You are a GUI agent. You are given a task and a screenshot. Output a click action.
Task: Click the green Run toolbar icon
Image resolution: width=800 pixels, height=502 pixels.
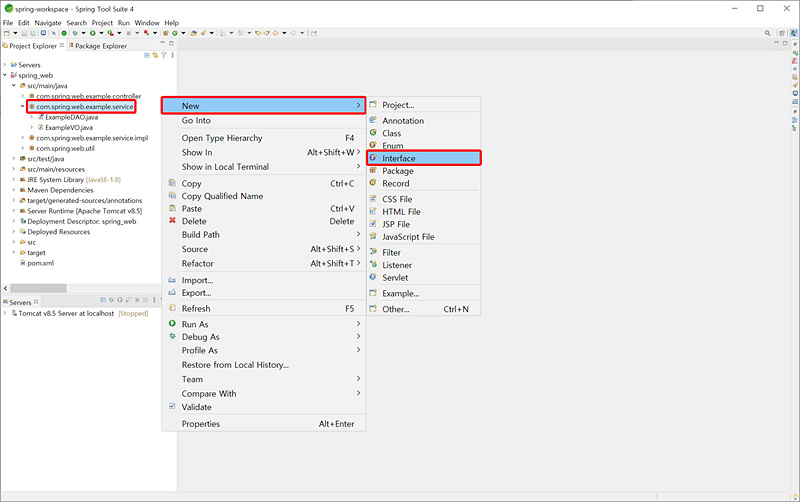click(92, 33)
